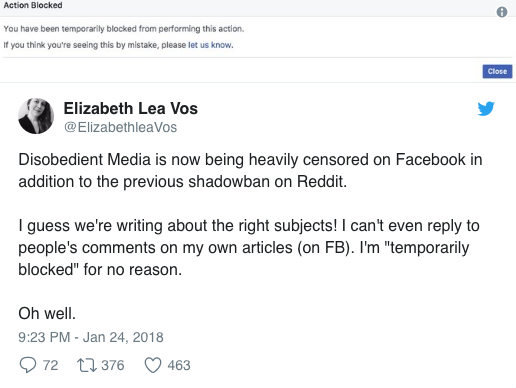Click the "I guess we're writing" paragraph

click(x=249, y=248)
